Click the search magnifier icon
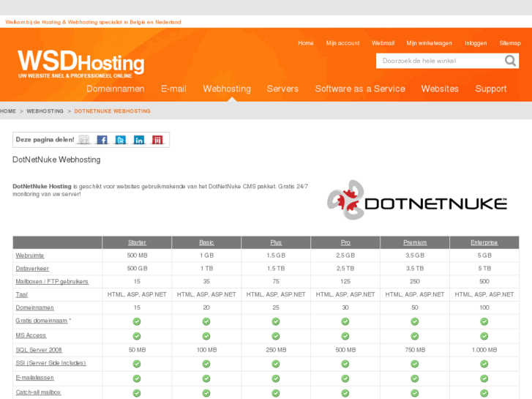The width and height of the screenshot is (532, 399). (510, 61)
